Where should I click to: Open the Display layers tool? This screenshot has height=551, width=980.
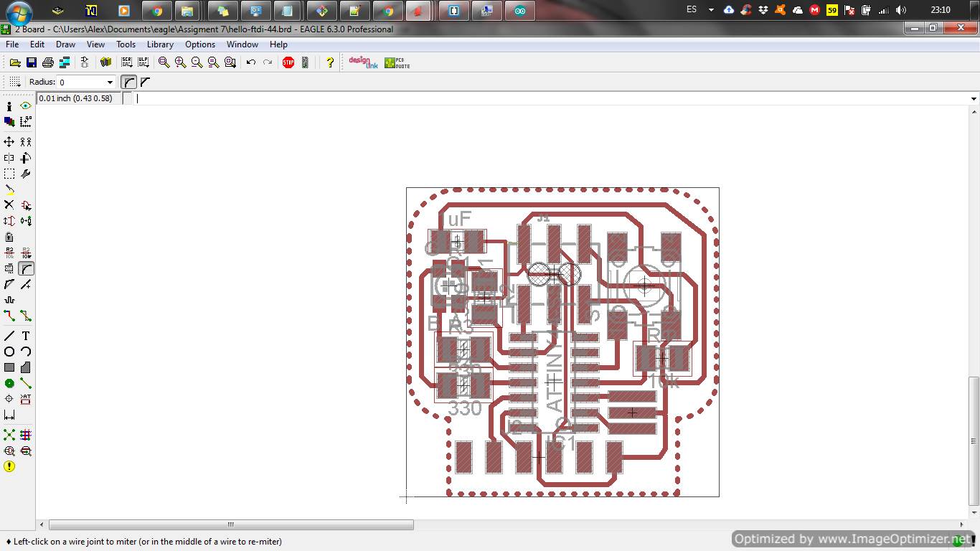(x=9, y=122)
